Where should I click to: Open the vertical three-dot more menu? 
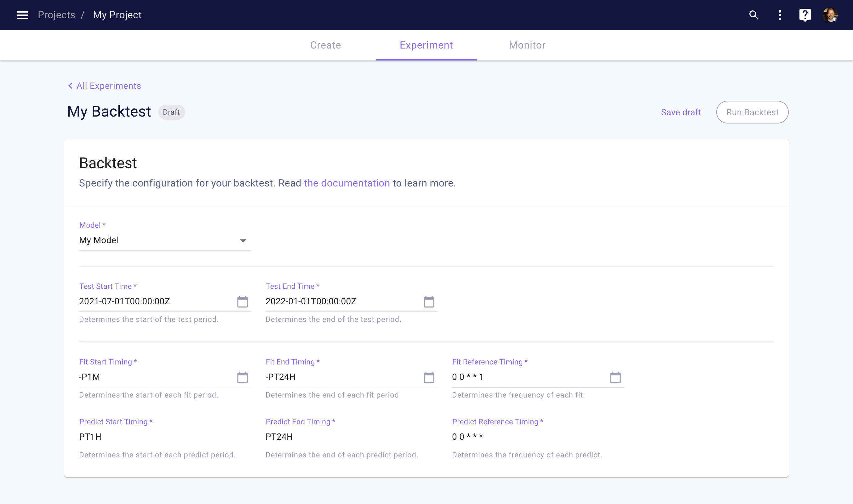click(x=780, y=15)
